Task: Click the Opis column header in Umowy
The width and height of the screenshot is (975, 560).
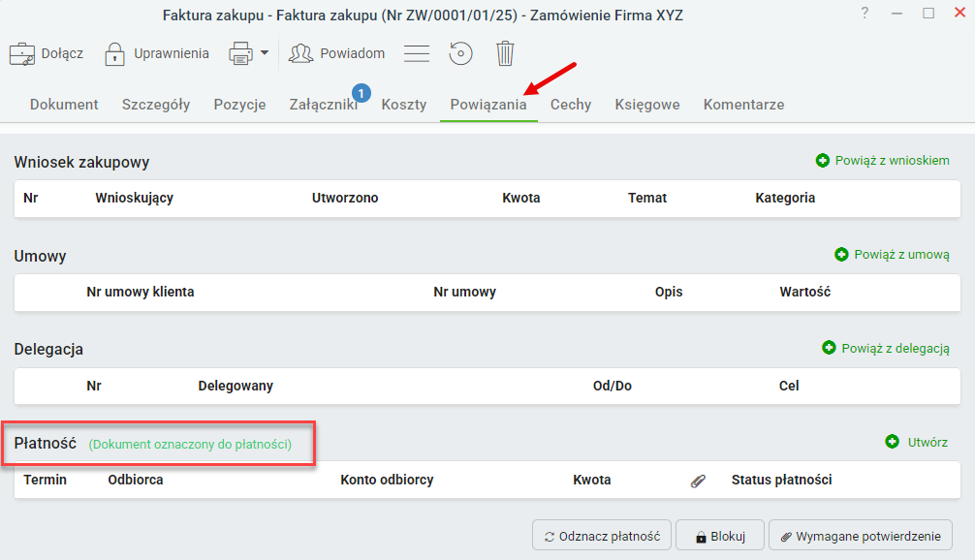Action: click(x=669, y=292)
